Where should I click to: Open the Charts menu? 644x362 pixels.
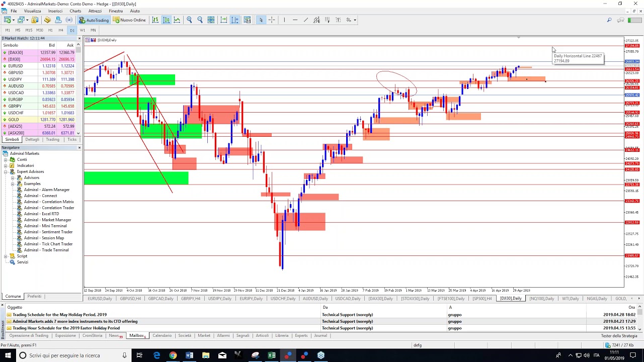coord(75,11)
